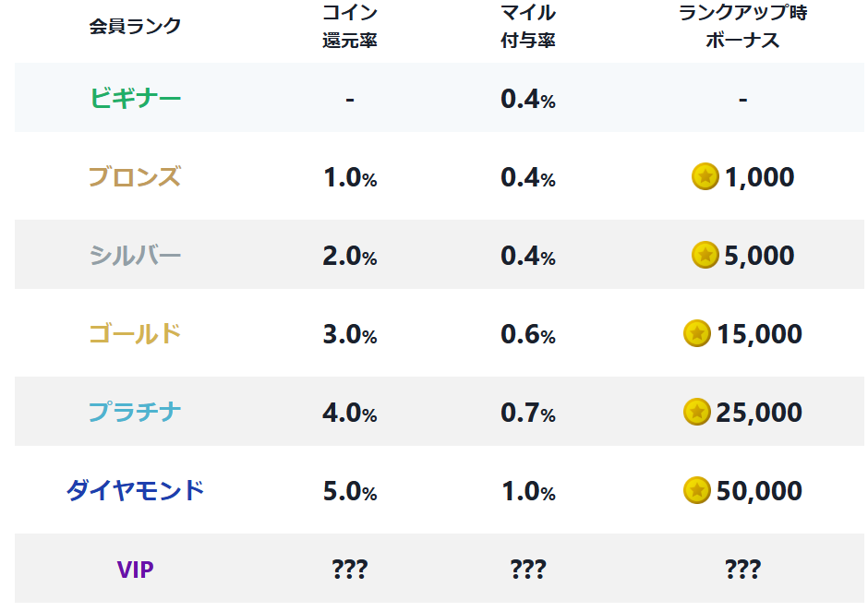Click the マイル付与率 column header
This screenshot has width=868, height=612.
[x=528, y=26]
